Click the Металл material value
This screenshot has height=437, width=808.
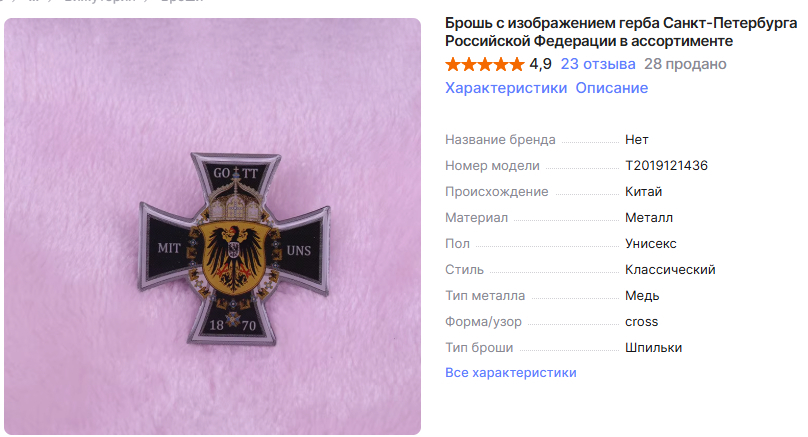pyautogui.click(x=649, y=218)
